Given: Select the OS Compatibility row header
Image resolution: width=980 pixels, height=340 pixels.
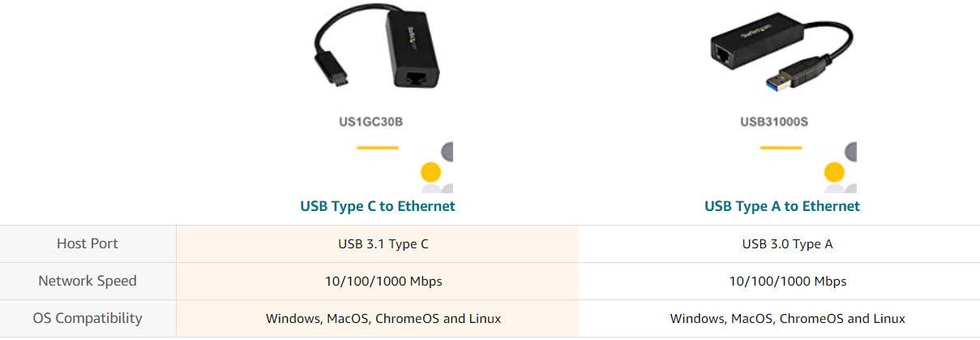Looking at the screenshot, I should [x=88, y=318].
